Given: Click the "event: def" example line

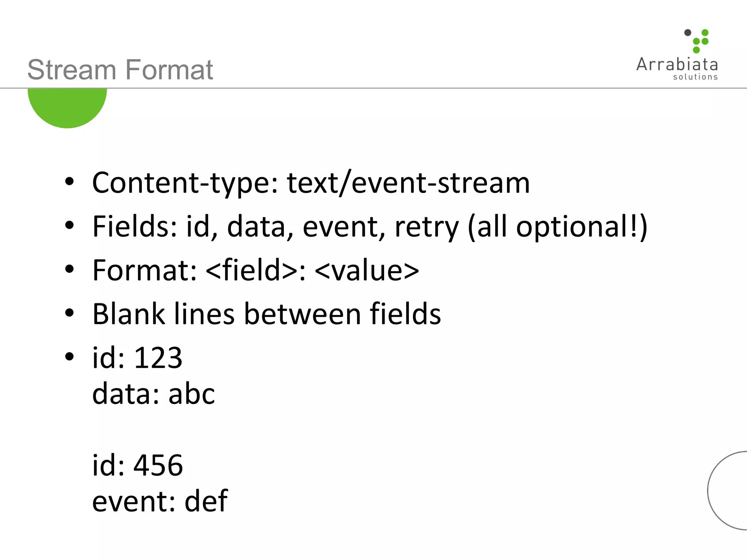Looking at the screenshot, I should point(160,501).
